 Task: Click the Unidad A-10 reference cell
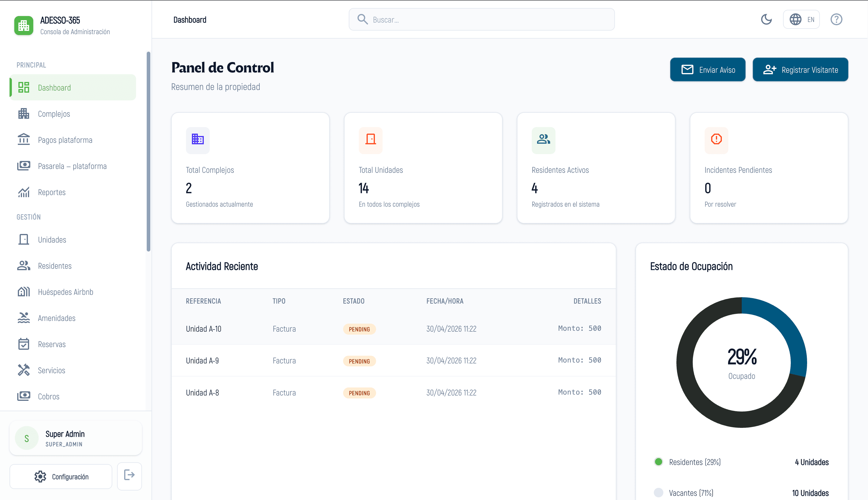coord(203,329)
